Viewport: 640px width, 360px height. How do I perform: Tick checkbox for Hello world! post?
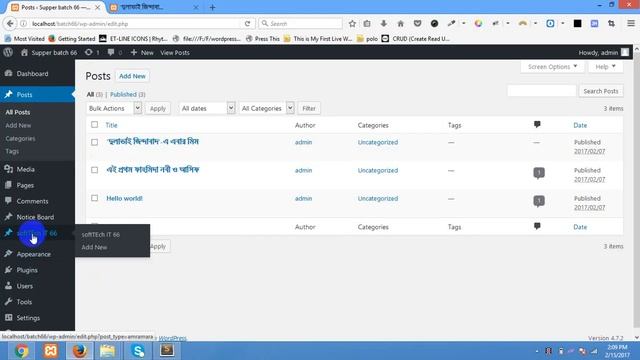pyautogui.click(x=94, y=198)
